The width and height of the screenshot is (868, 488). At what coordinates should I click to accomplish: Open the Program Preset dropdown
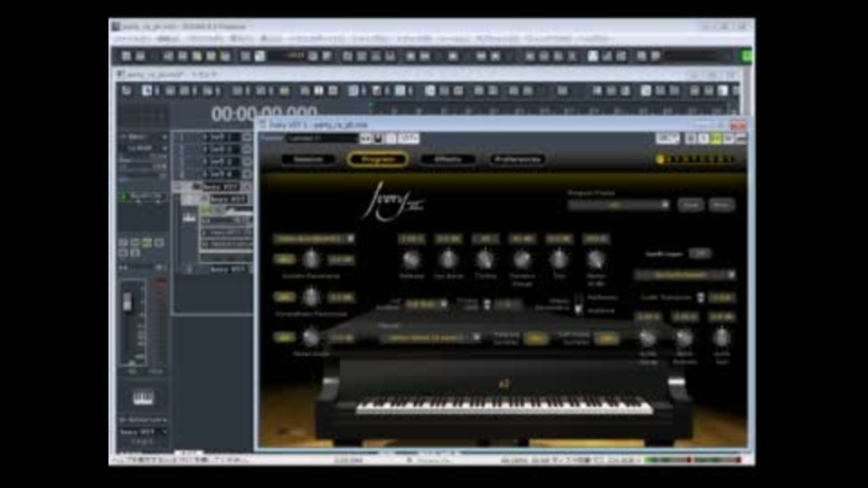[618, 205]
